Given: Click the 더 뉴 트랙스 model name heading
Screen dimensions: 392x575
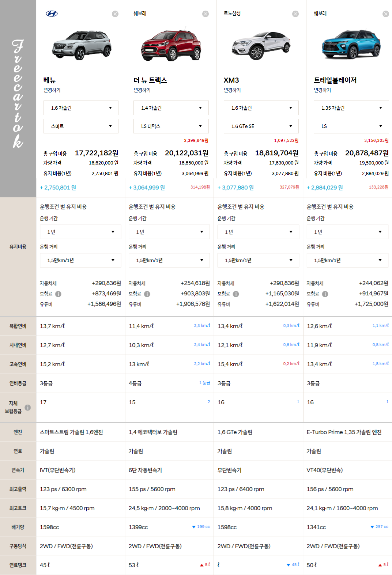Looking at the screenshot, I should [x=150, y=80].
